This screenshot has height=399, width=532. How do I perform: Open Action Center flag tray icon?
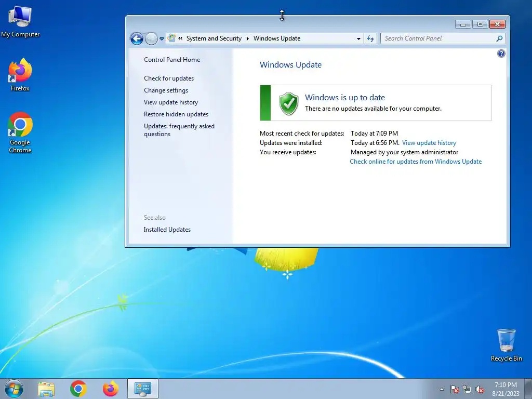pyautogui.click(x=454, y=390)
